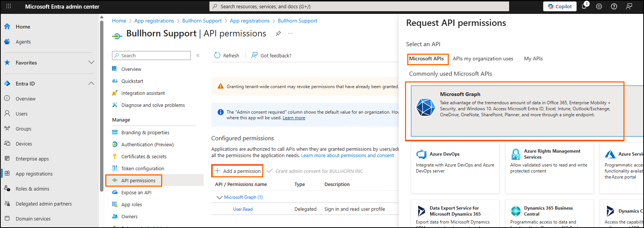Screen dimensions: 644x228
Task: Open notifications bell icon
Action: (x=584, y=6)
